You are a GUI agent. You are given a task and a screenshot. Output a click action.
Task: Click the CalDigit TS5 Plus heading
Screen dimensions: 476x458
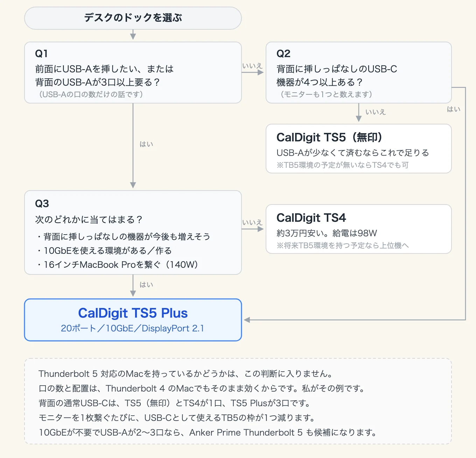[133, 313]
